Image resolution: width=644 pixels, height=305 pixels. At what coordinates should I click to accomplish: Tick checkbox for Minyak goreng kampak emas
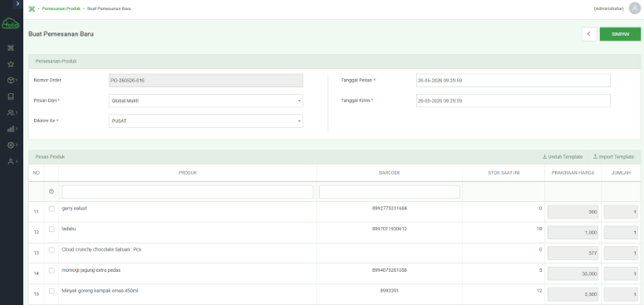point(52,291)
